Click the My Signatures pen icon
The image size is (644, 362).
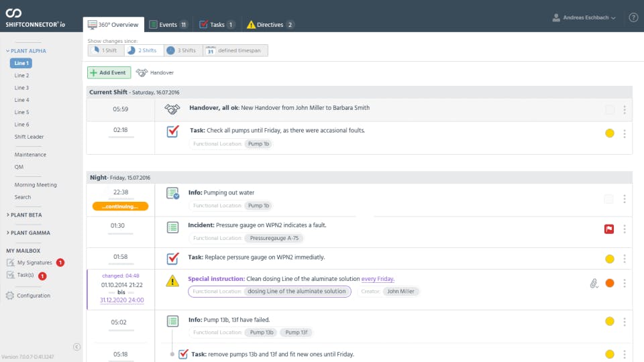11,263
